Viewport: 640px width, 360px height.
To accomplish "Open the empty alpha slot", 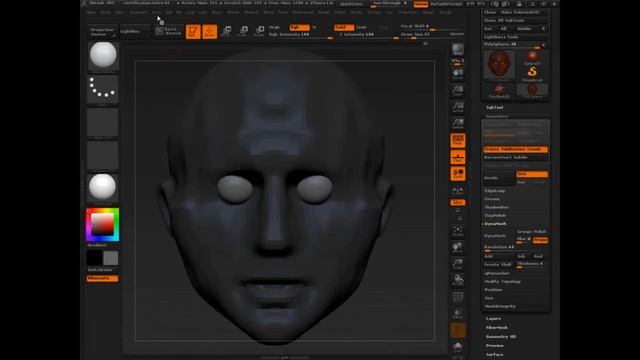I will click(103, 122).
